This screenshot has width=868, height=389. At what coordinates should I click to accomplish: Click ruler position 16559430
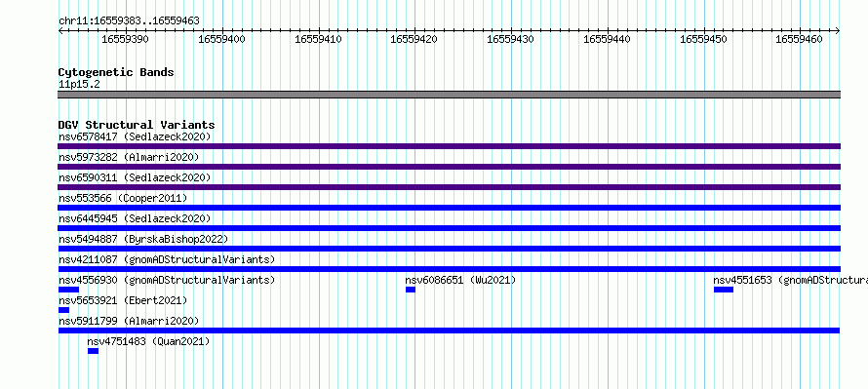(x=510, y=39)
